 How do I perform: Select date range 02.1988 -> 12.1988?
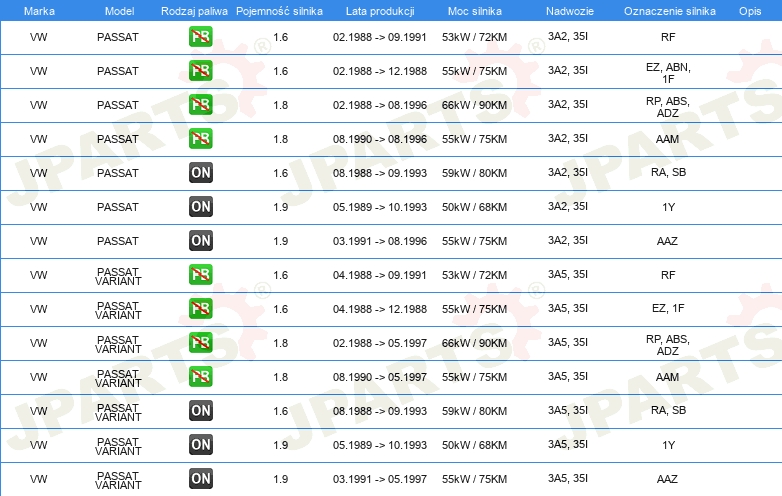(x=380, y=71)
